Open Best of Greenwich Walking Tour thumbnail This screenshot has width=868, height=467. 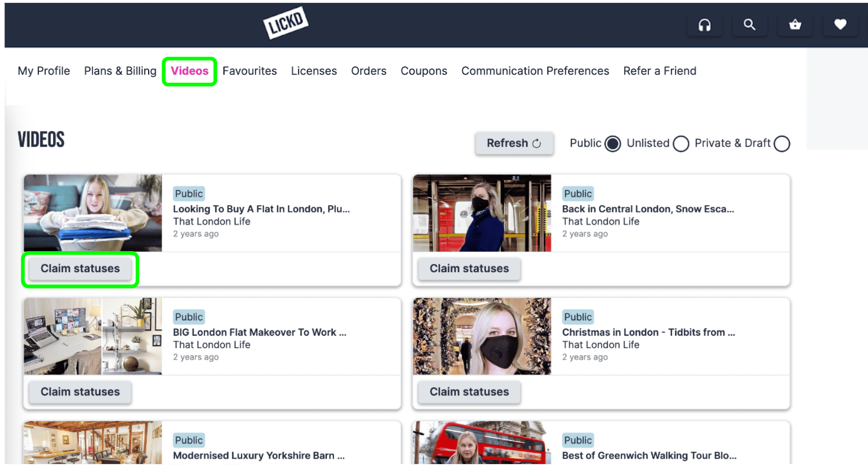coord(482,442)
